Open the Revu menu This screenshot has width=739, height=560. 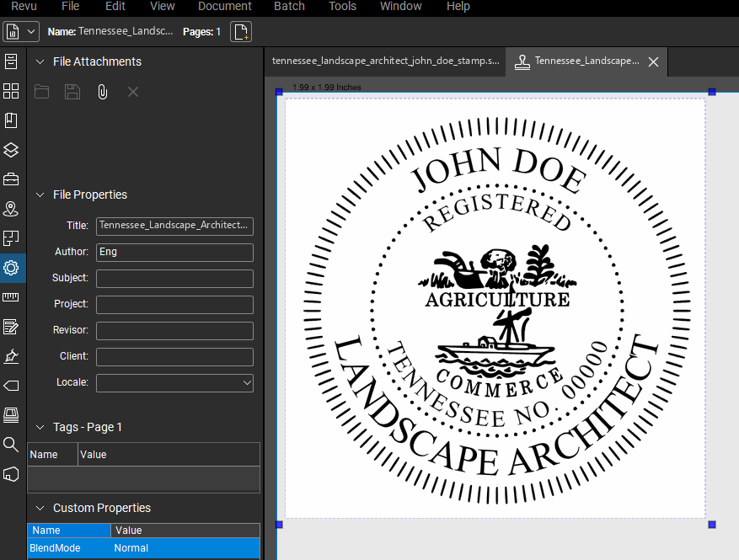pyautogui.click(x=24, y=6)
